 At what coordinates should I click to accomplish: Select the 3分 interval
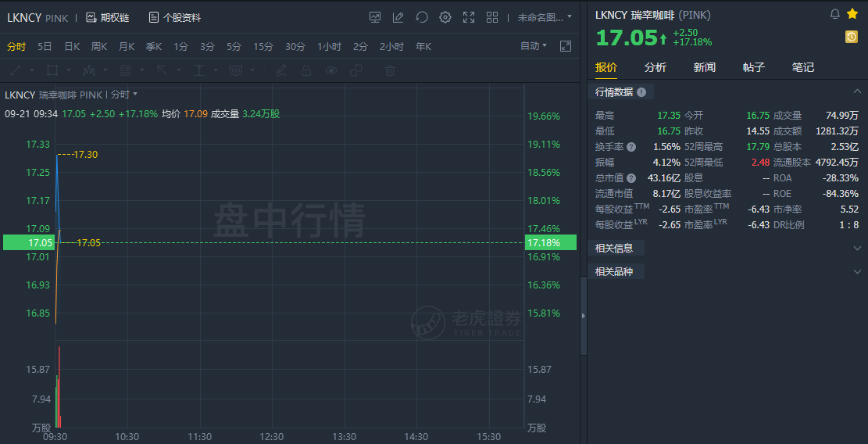click(x=207, y=46)
